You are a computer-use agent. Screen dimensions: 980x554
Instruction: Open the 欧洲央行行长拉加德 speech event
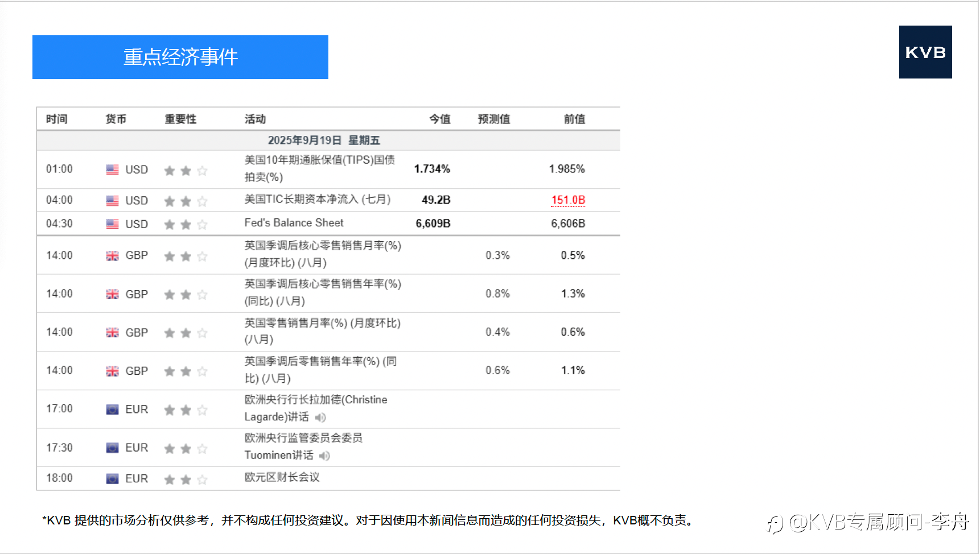(316, 408)
